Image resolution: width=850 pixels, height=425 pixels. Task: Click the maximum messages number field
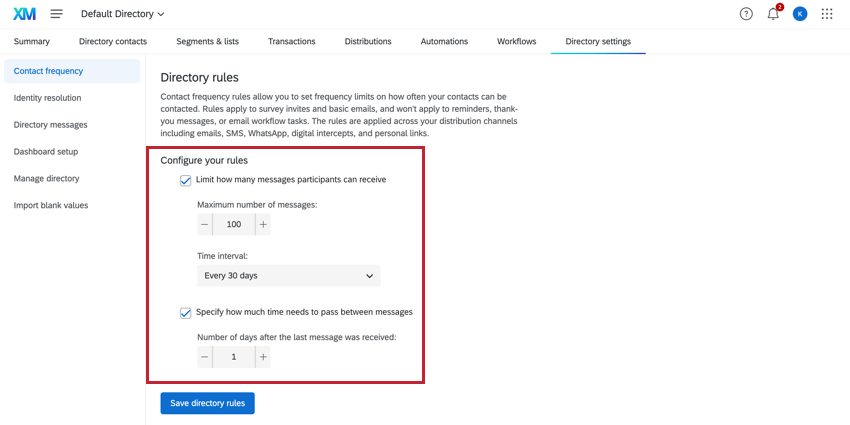point(234,225)
